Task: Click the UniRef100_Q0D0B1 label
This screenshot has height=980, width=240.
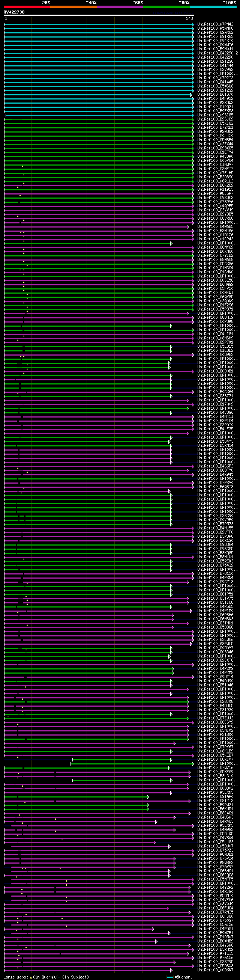Action: coord(215,371)
